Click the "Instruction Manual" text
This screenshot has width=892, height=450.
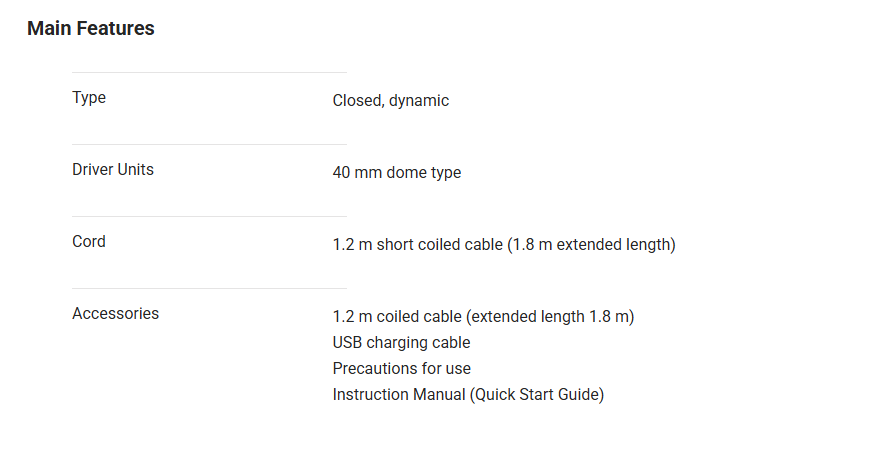pos(399,394)
